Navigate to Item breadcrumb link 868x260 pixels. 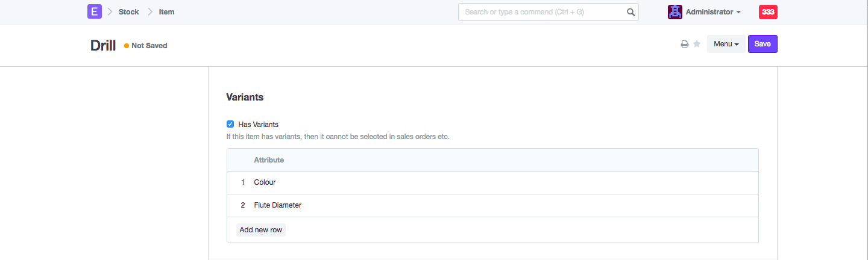click(x=166, y=12)
